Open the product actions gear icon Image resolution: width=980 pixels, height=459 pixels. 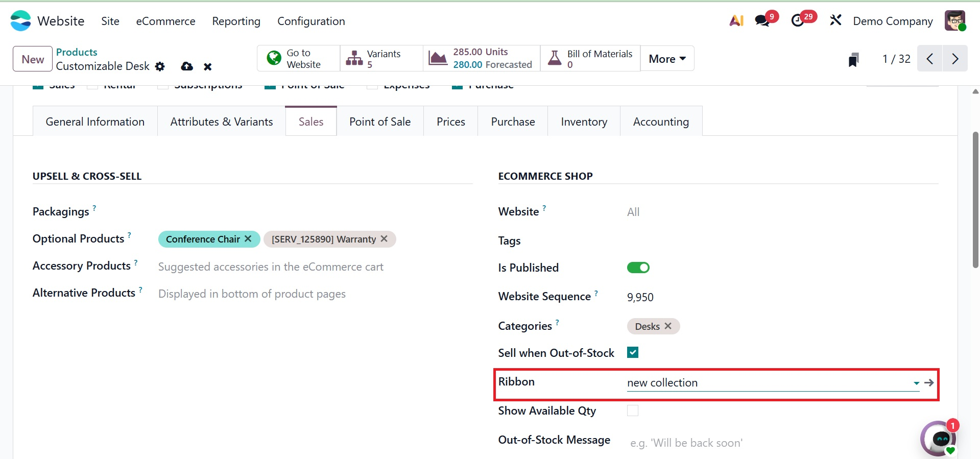click(160, 66)
